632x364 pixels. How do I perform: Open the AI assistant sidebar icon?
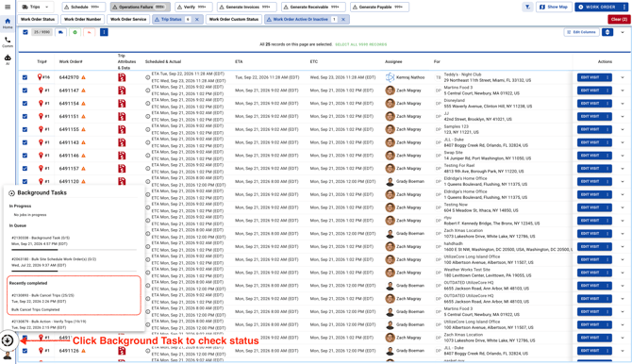tap(8, 59)
